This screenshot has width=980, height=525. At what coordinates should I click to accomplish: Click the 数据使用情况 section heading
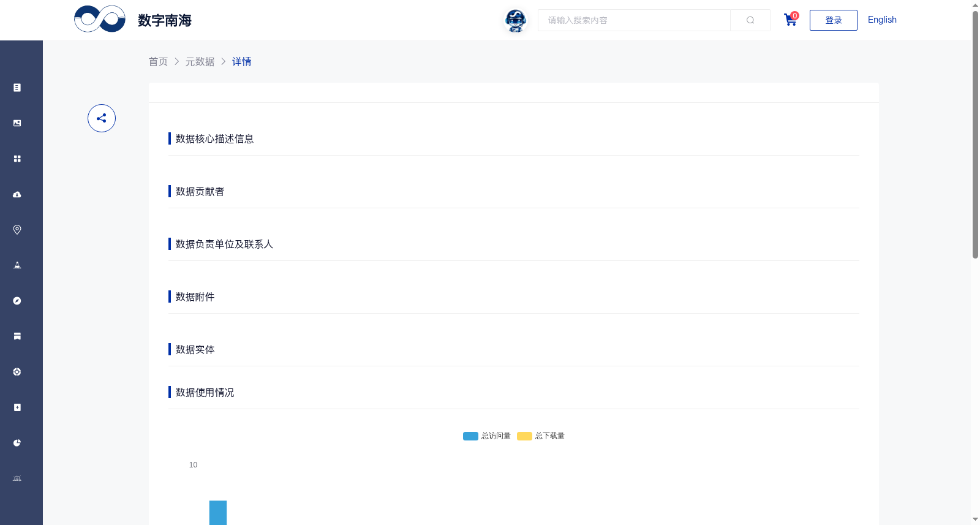(205, 392)
